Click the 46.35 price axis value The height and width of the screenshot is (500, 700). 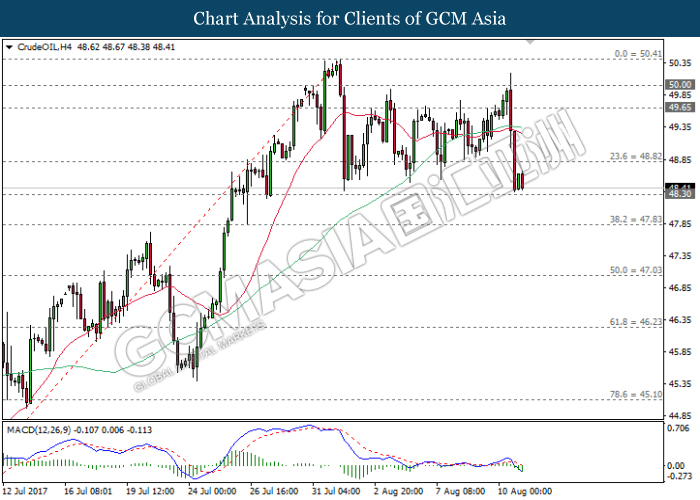[x=680, y=320]
